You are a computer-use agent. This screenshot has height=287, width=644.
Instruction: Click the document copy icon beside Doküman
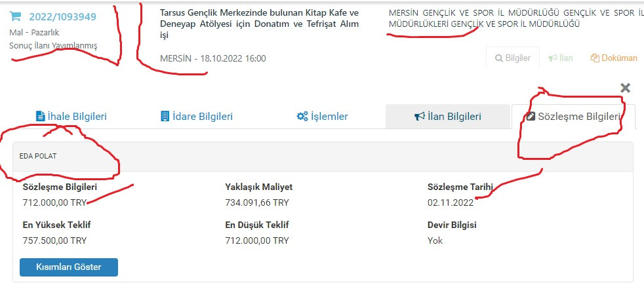595,58
